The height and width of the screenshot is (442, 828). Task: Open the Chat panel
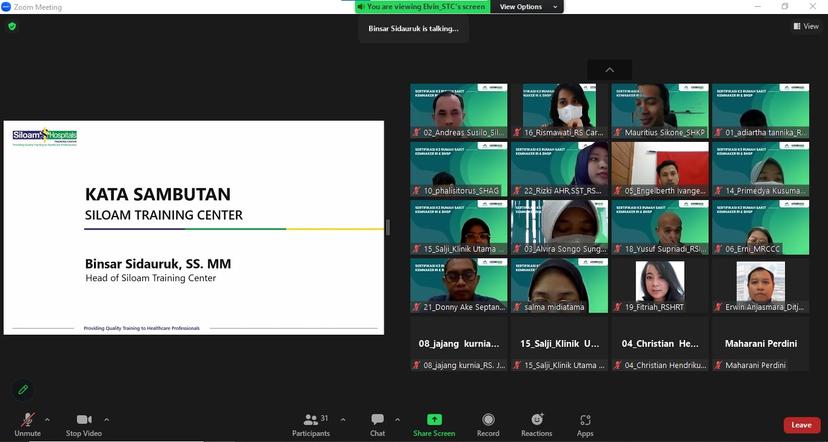(x=378, y=425)
